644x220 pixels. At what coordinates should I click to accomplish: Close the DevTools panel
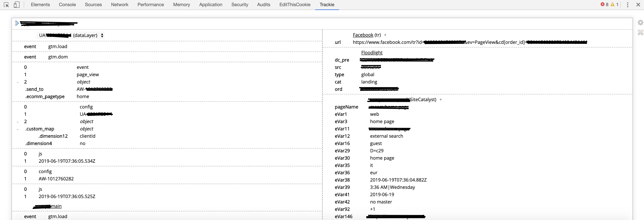[638, 5]
